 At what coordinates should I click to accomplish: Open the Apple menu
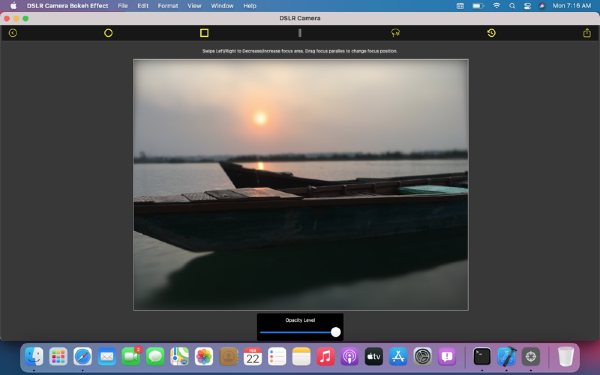tap(13, 6)
